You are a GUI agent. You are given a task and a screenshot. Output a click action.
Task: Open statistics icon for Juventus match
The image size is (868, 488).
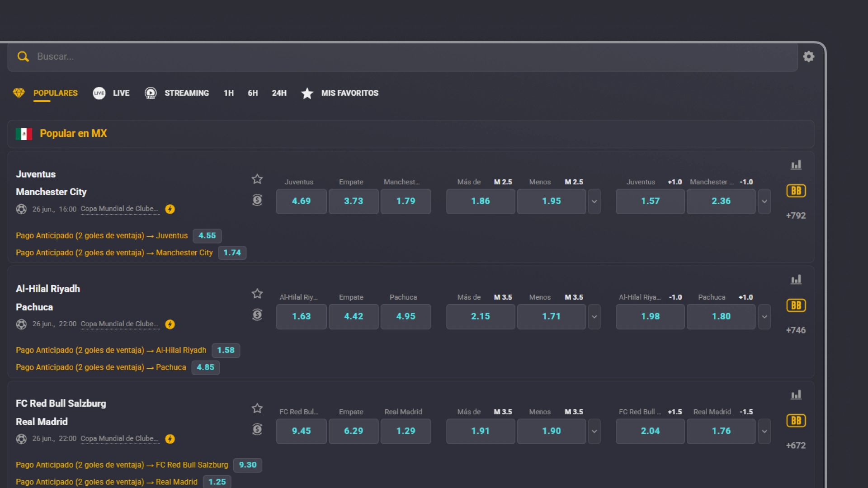(x=796, y=165)
